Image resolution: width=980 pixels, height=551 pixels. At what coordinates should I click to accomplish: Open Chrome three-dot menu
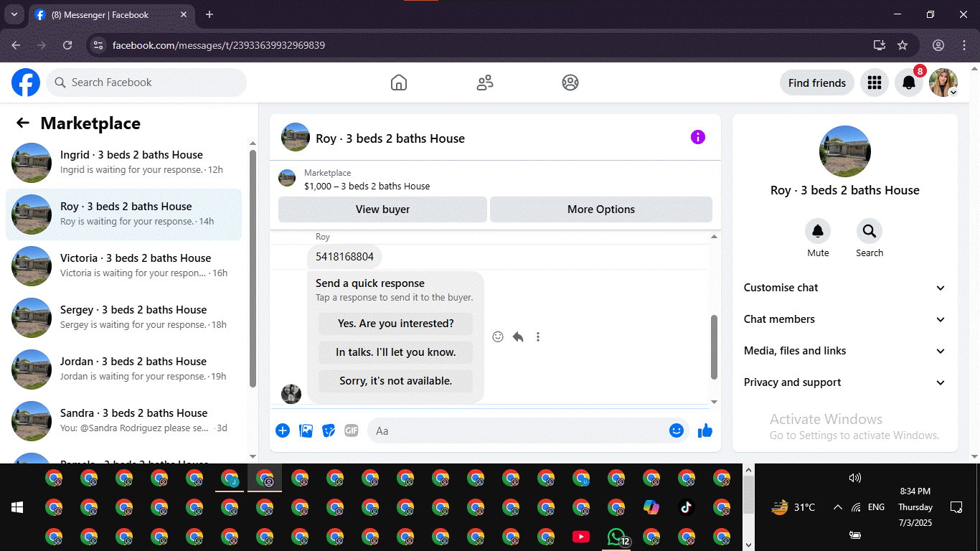(x=963, y=45)
